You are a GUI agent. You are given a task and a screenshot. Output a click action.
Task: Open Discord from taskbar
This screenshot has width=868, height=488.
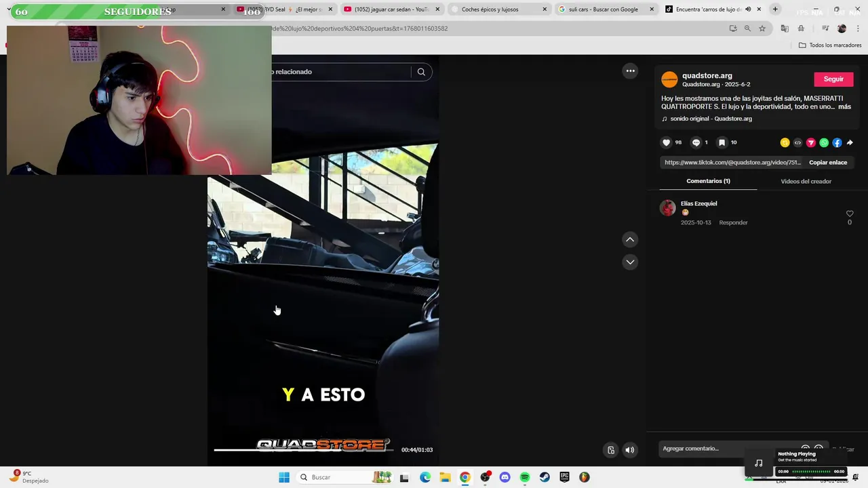click(x=505, y=477)
